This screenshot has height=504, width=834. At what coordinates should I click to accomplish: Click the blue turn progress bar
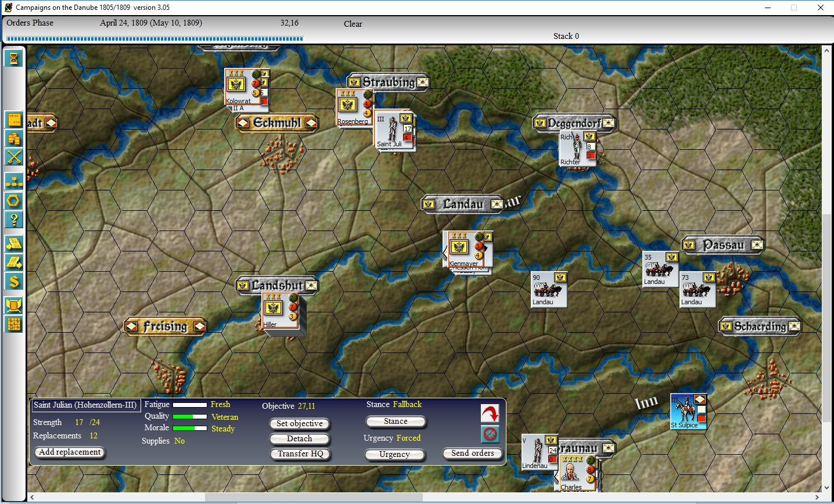pos(154,39)
